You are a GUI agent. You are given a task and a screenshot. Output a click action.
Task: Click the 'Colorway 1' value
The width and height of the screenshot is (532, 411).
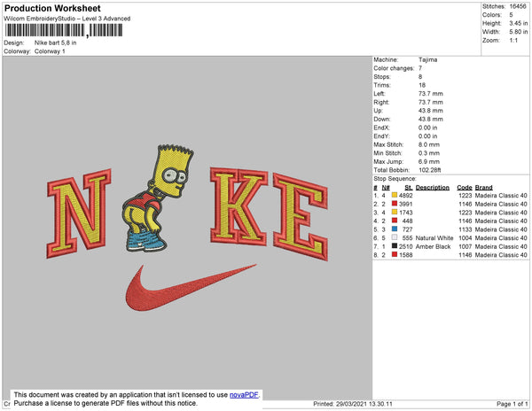pyautogui.click(x=50, y=51)
